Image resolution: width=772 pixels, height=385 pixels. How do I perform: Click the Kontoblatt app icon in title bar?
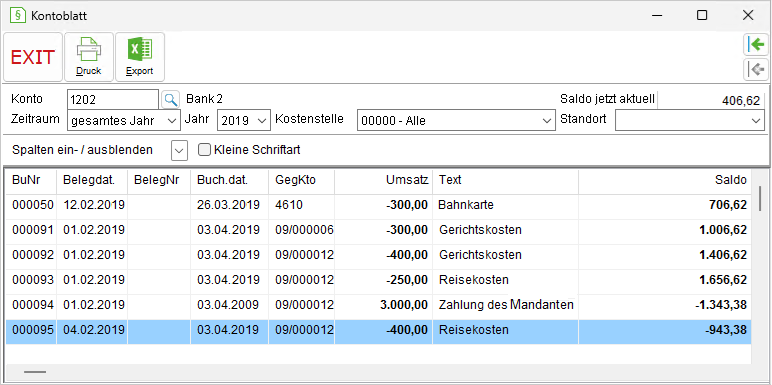18,15
